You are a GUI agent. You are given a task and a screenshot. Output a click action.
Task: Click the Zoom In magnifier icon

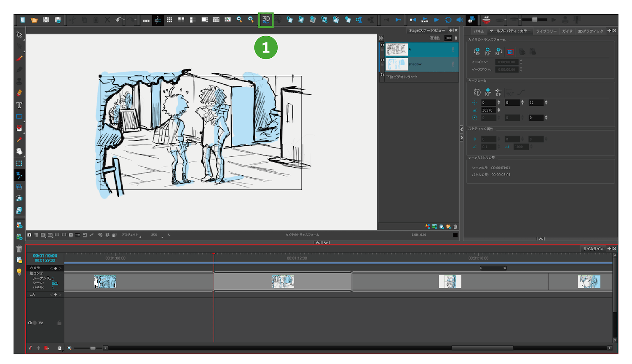[x=251, y=19]
